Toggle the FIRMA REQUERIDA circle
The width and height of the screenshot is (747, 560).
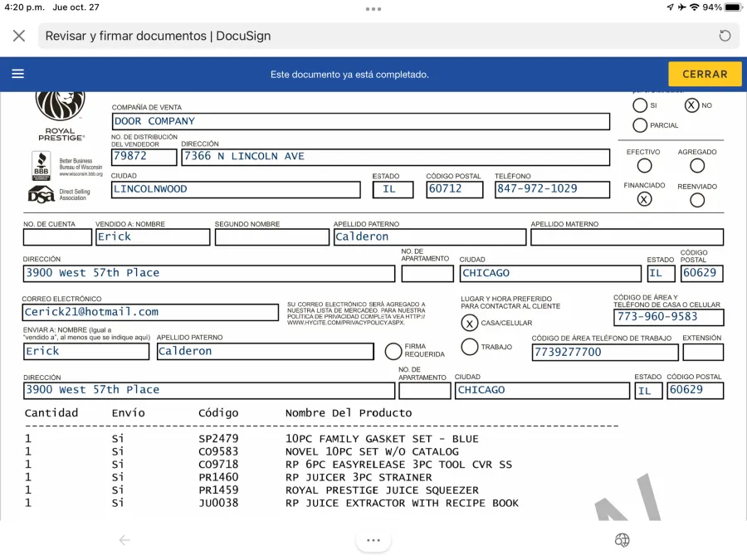(x=393, y=351)
